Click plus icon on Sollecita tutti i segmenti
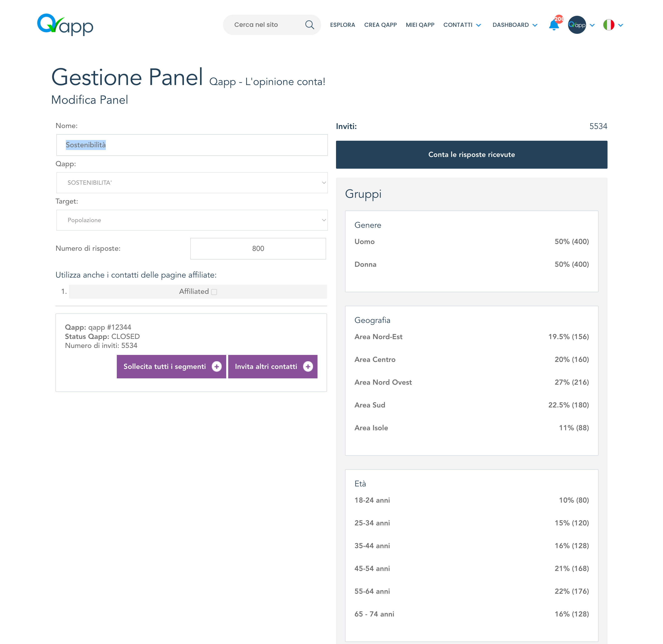The image size is (663, 644). coord(216,367)
